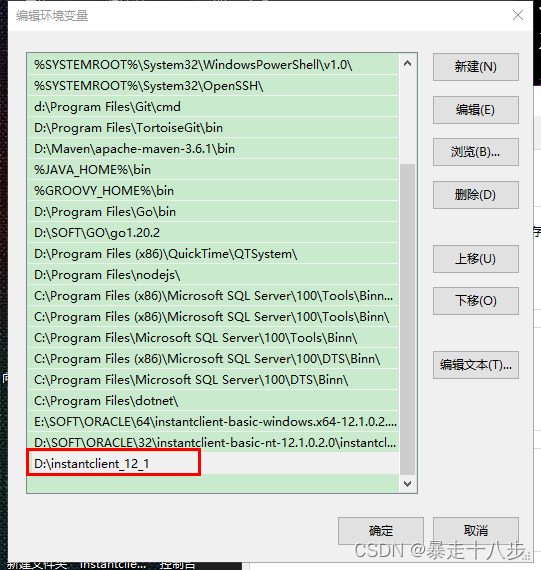Click the 新建(N) button
Viewport: 541px width, 570px height.
point(476,67)
